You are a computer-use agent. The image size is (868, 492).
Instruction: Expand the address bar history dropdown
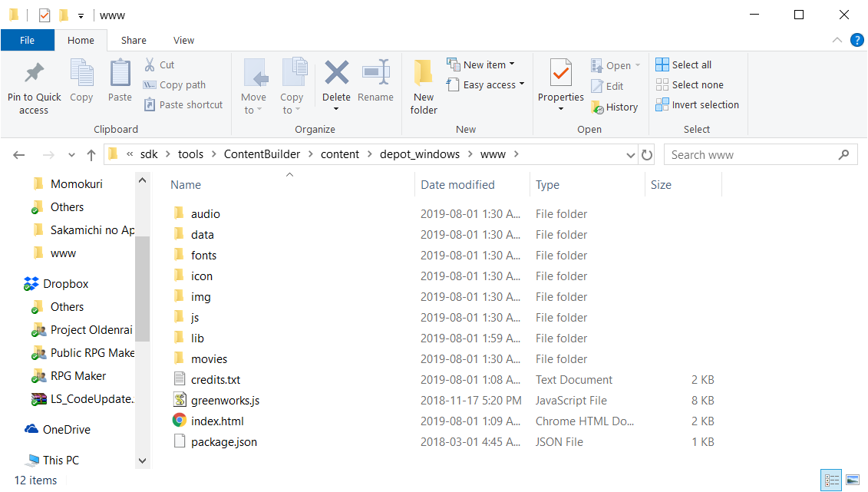[x=631, y=155]
